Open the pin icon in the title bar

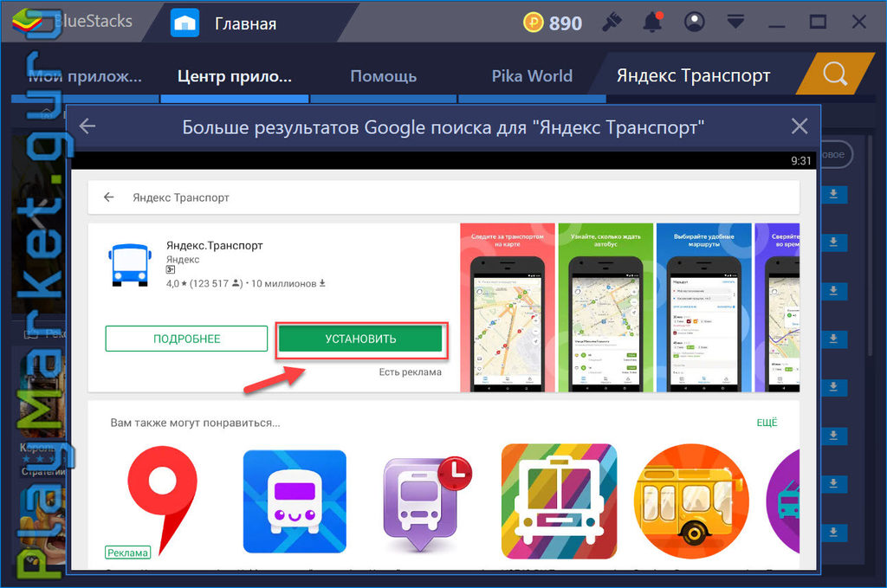(x=612, y=22)
